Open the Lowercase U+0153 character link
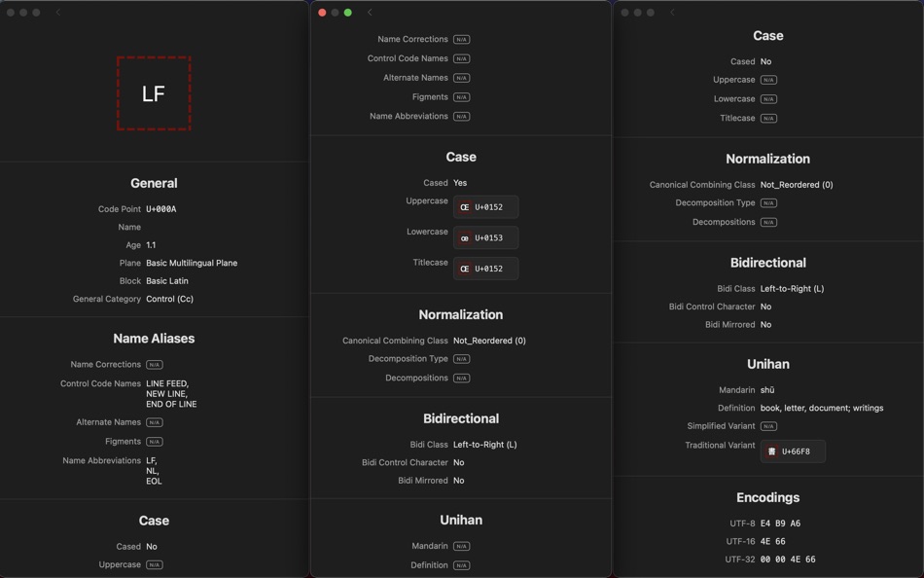 point(485,237)
